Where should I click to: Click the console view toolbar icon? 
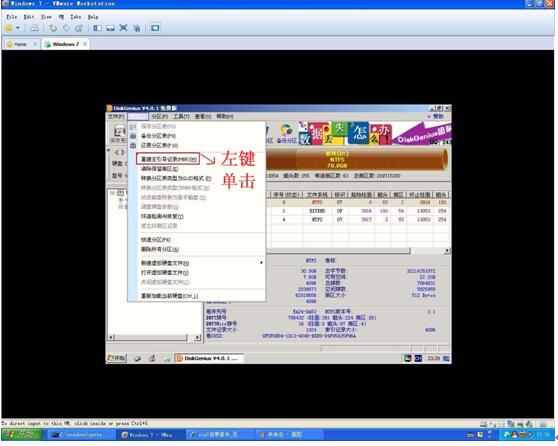tap(155, 28)
